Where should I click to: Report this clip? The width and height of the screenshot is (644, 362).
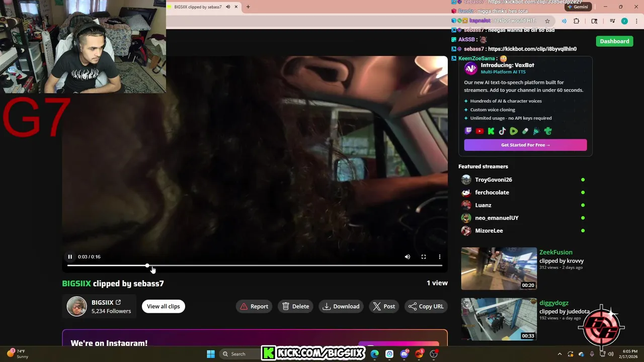[x=254, y=306]
